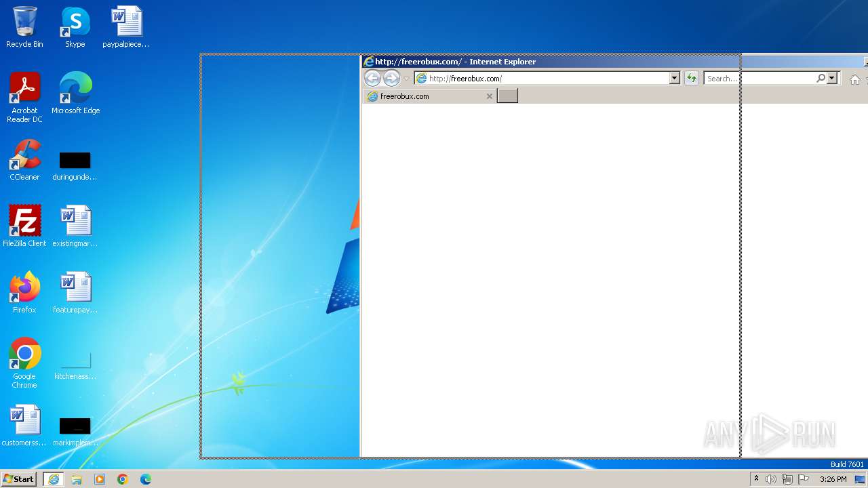Open the Action Center flag icon

coord(804,479)
